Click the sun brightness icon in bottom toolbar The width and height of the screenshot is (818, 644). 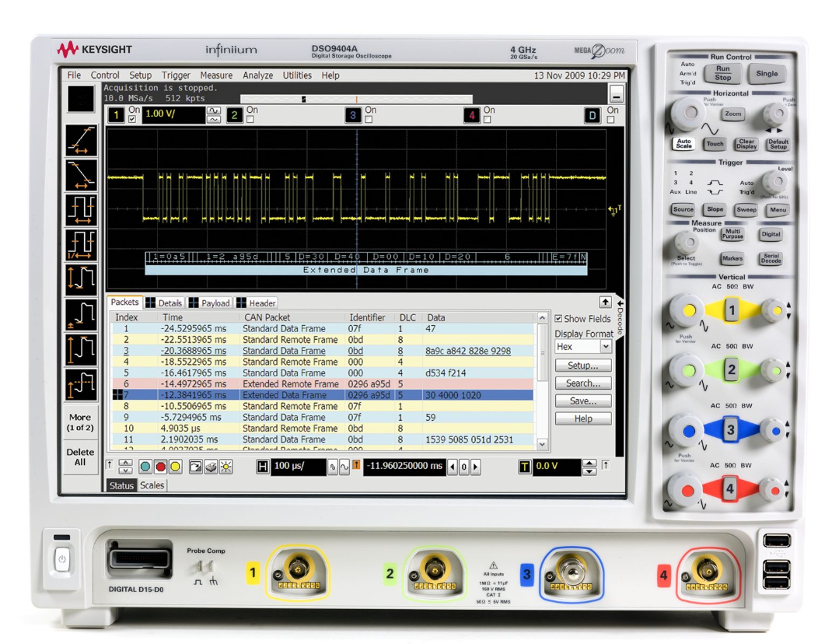[x=225, y=467]
